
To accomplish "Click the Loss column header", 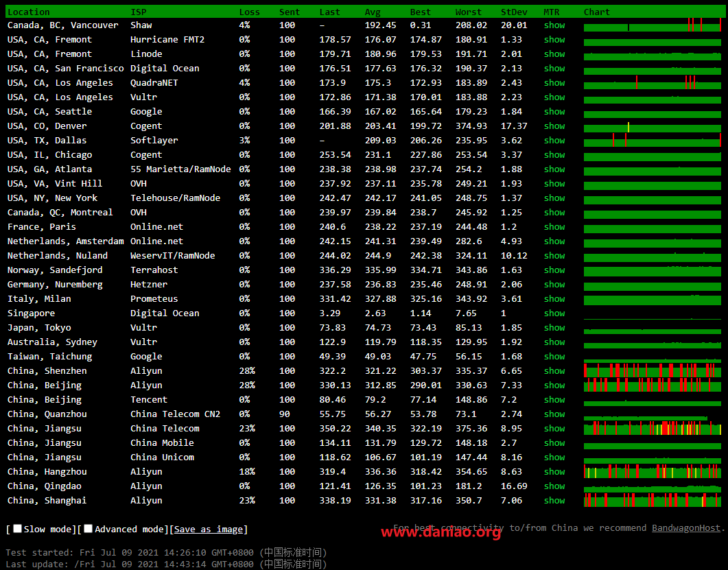I will click(x=249, y=12).
